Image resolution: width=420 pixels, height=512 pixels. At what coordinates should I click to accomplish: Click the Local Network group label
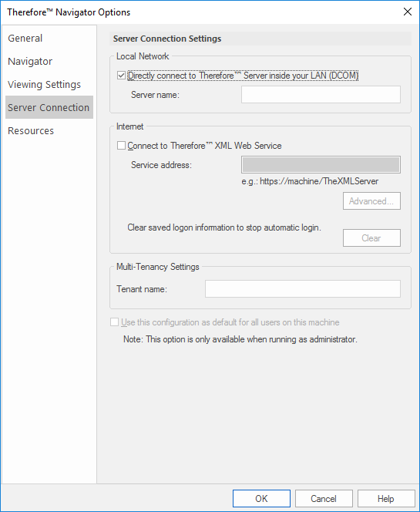coord(143,56)
